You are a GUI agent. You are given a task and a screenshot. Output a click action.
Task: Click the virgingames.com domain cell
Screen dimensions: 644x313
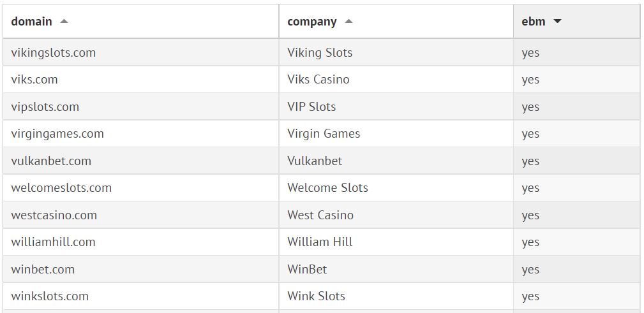57,134
